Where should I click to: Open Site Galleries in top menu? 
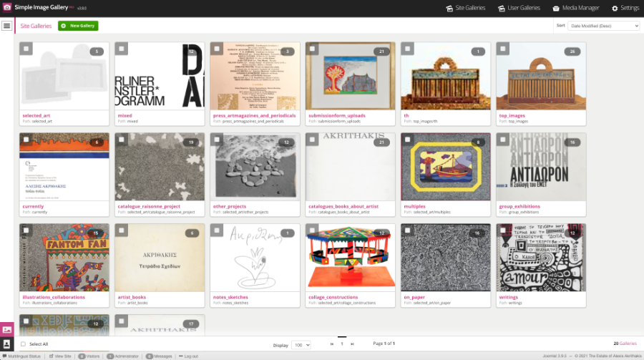click(x=465, y=8)
